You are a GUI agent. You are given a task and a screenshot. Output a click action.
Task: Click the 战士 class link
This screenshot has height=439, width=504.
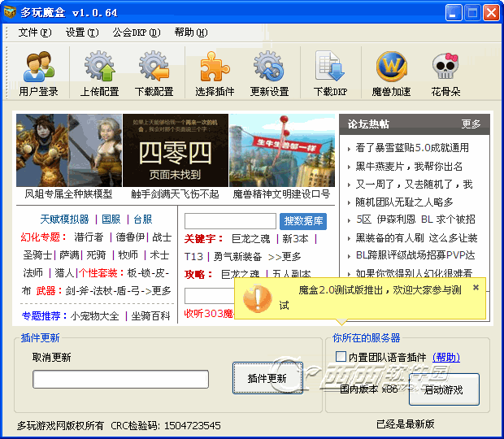click(162, 237)
